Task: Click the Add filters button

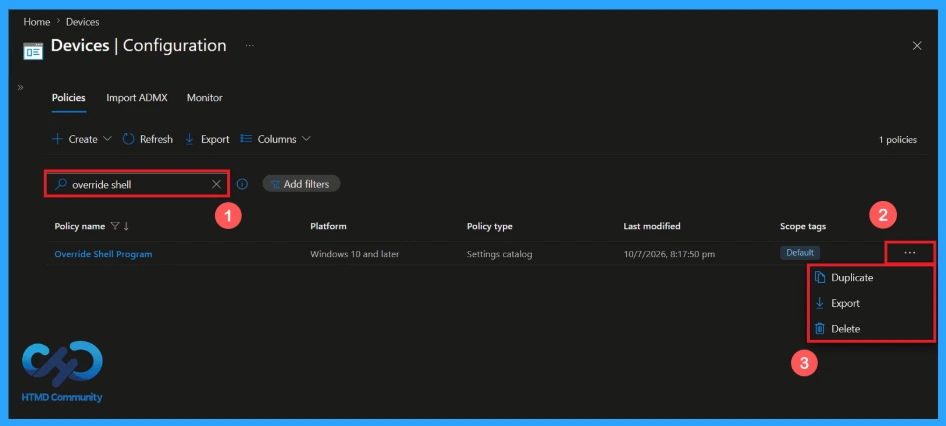Action: pos(301,184)
